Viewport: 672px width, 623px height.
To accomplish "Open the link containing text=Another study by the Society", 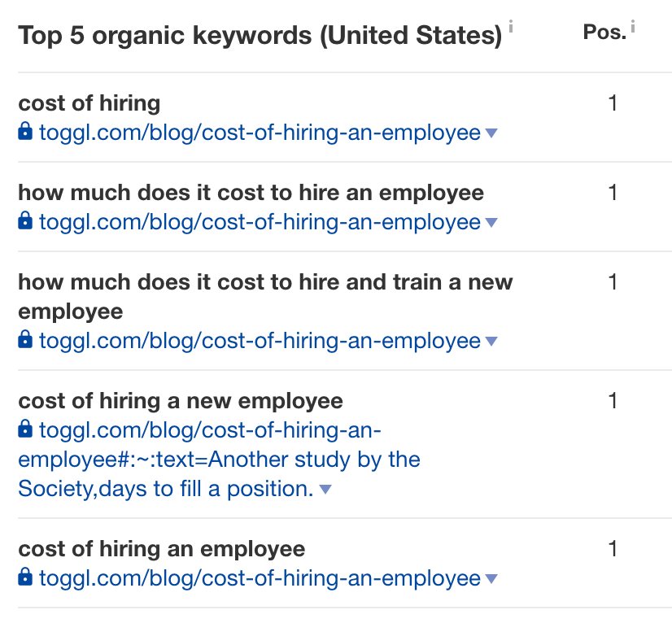I will (219, 460).
